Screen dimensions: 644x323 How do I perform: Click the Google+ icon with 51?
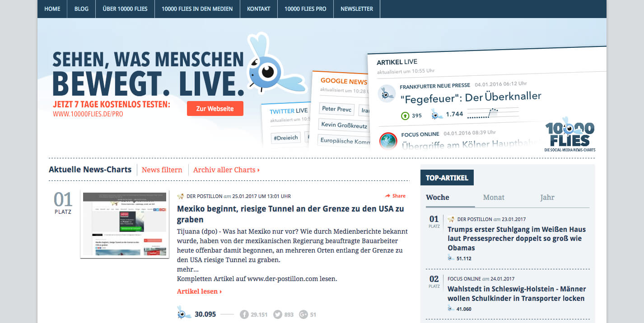pos(303,314)
